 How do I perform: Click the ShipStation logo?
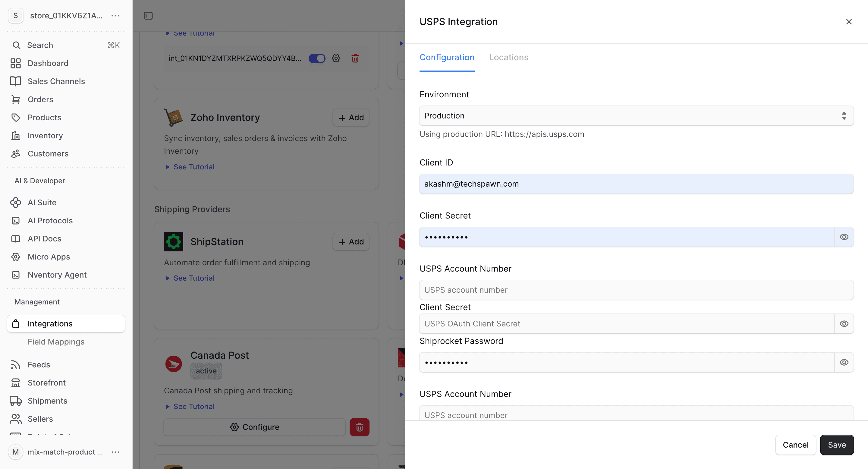174,241
